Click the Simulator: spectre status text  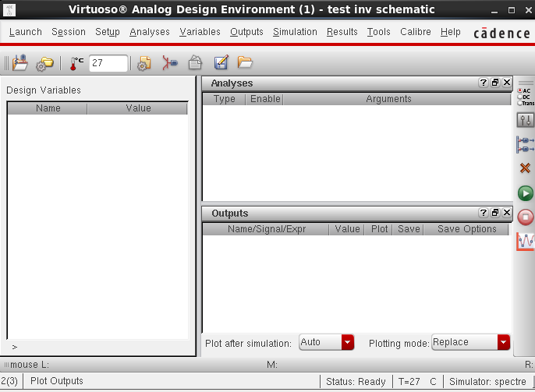(487, 381)
